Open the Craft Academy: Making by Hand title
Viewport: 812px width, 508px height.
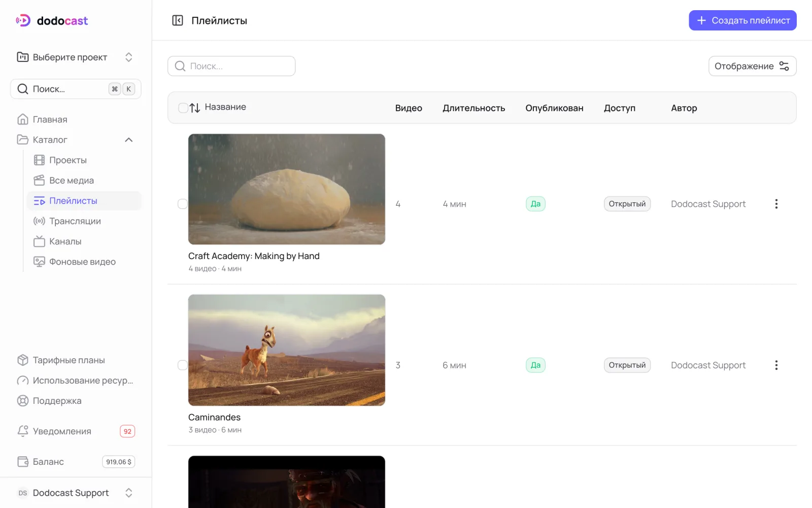point(254,256)
